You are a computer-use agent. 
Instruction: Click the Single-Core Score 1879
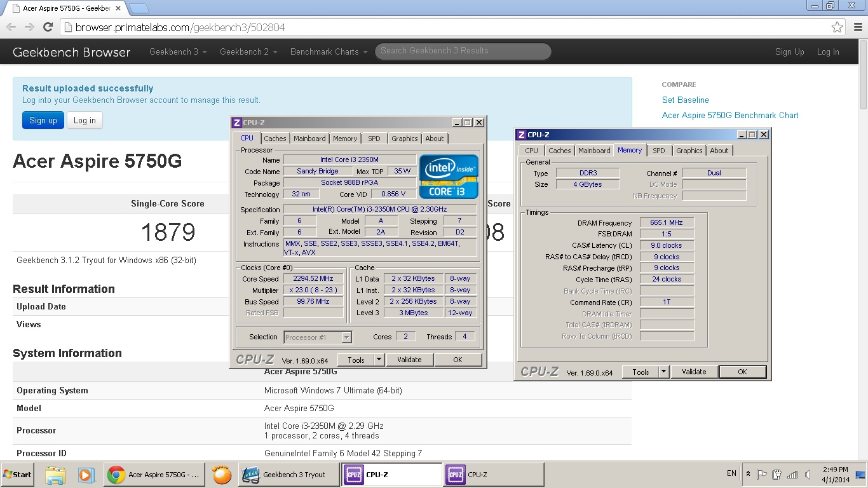pyautogui.click(x=168, y=232)
